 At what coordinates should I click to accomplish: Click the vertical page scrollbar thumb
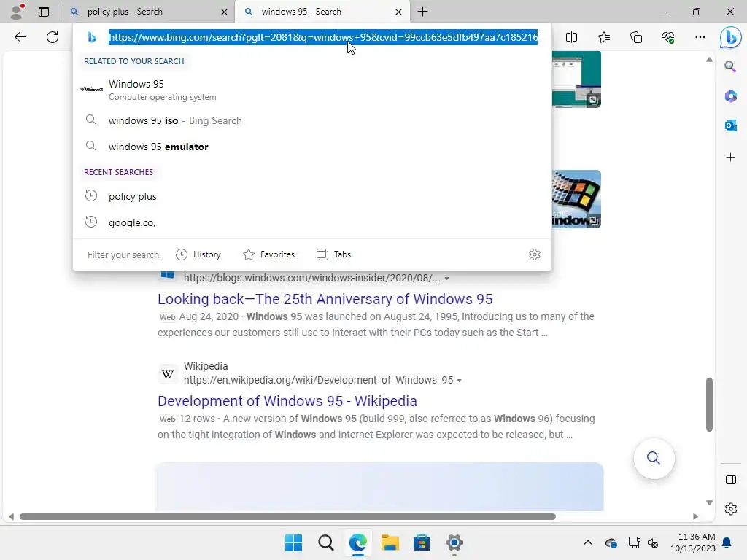709,404
